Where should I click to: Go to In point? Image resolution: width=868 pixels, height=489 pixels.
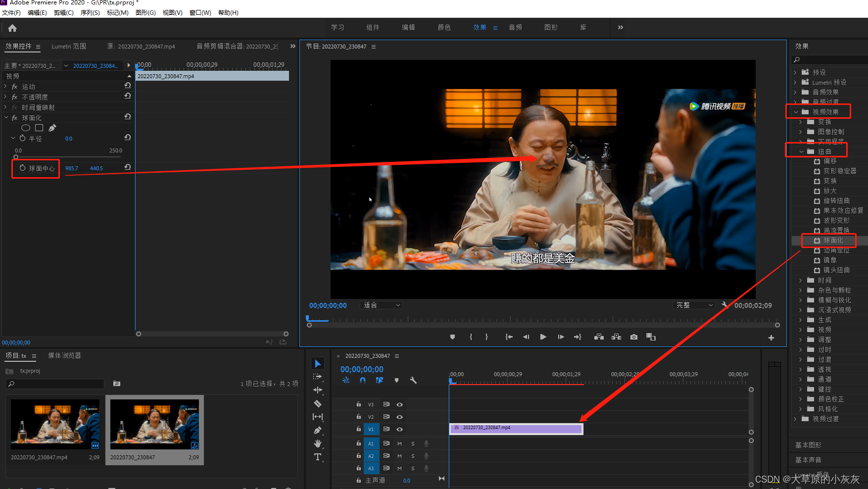click(x=509, y=337)
